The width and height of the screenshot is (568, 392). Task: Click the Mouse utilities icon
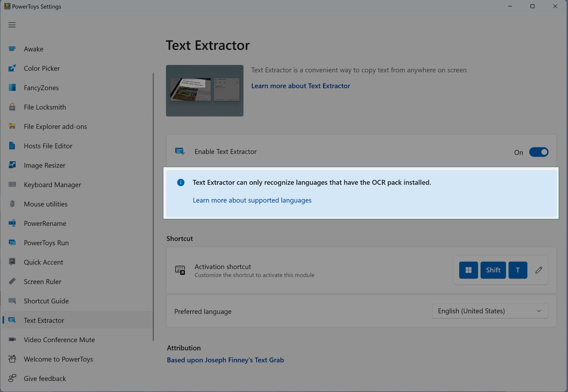click(12, 204)
